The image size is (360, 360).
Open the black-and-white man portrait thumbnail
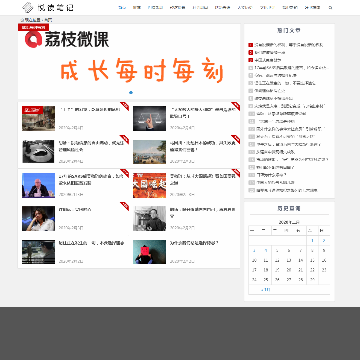point(149,219)
